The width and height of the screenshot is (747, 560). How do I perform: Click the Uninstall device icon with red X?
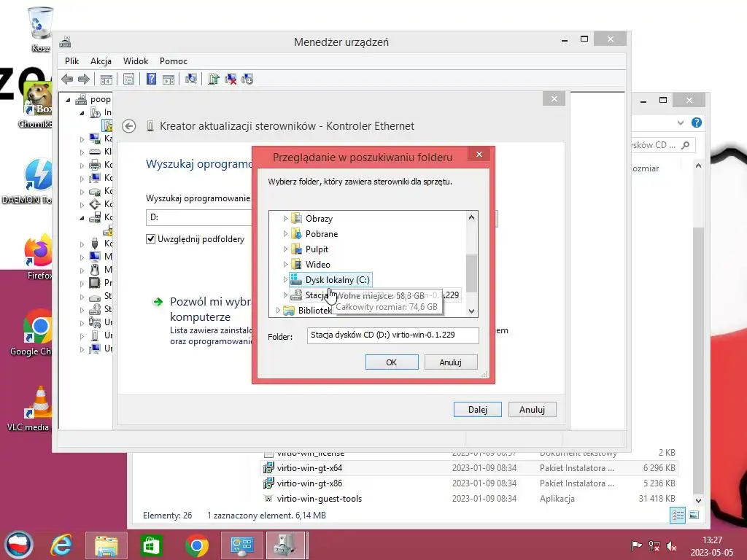[x=231, y=79]
